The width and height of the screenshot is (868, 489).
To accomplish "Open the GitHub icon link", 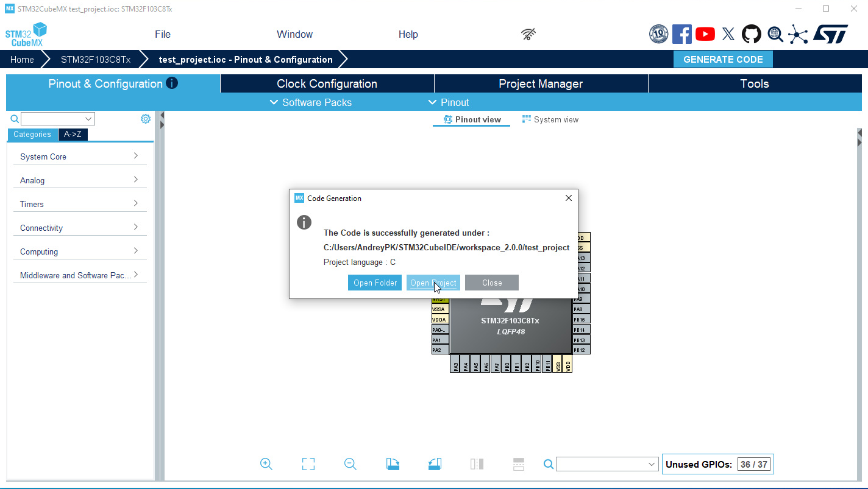I will 752,34.
